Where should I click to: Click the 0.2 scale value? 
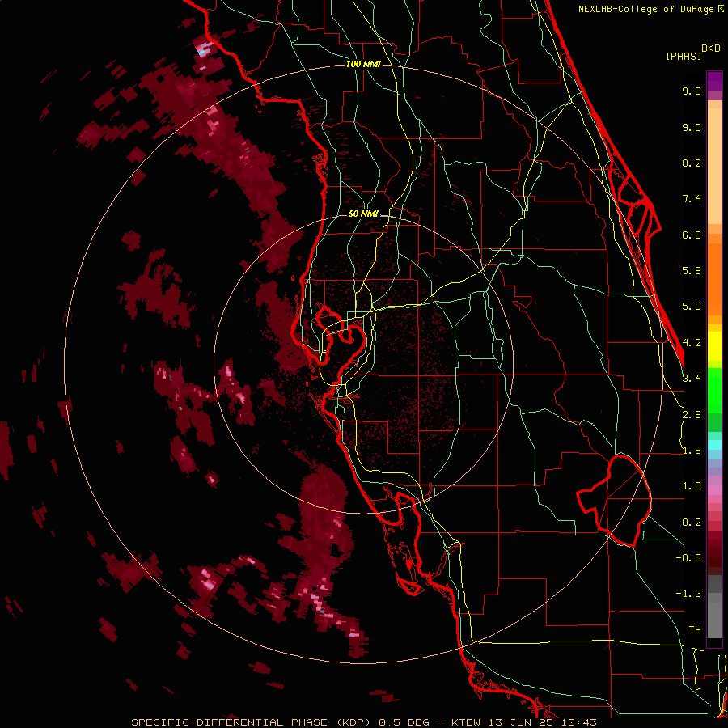[692, 523]
